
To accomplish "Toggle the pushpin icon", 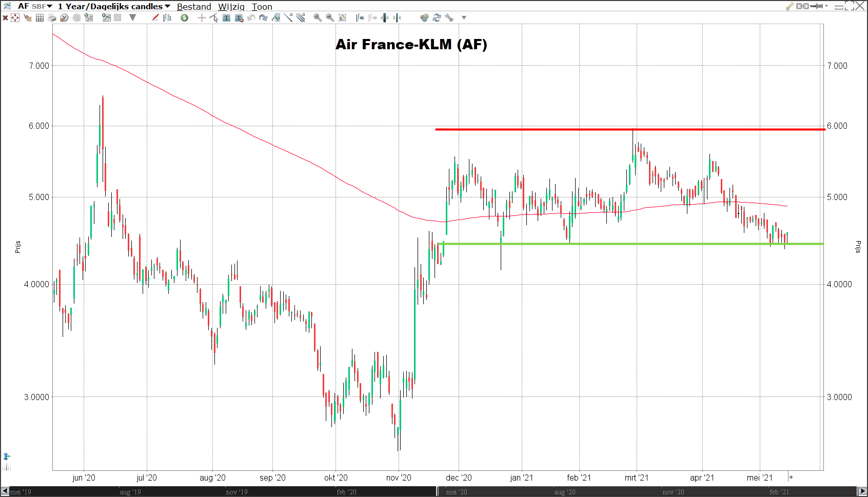I will (x=817, y=6).
